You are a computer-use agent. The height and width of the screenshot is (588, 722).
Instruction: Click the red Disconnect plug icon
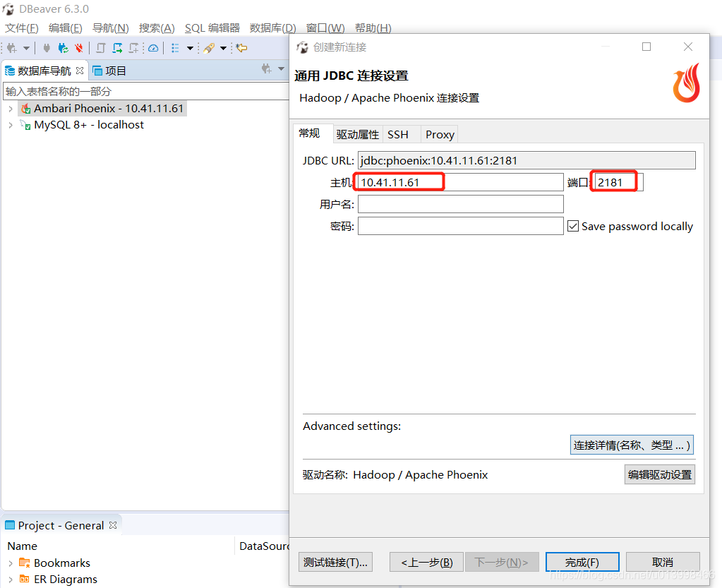tap(79, 48)
